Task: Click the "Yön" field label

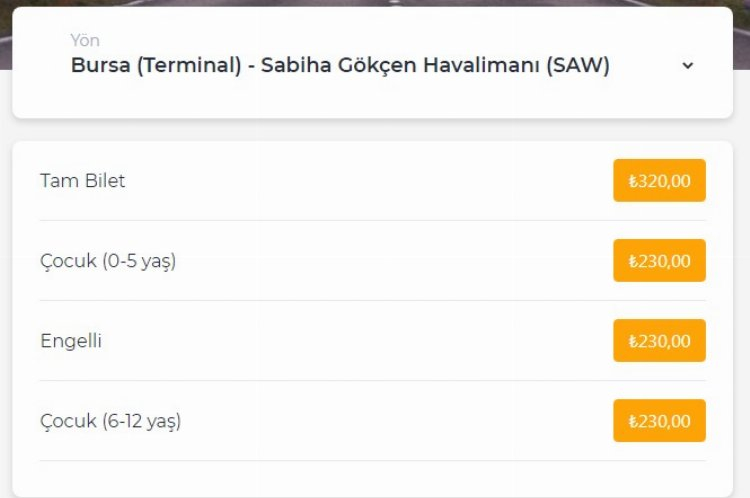Action: tap(85, 41)
